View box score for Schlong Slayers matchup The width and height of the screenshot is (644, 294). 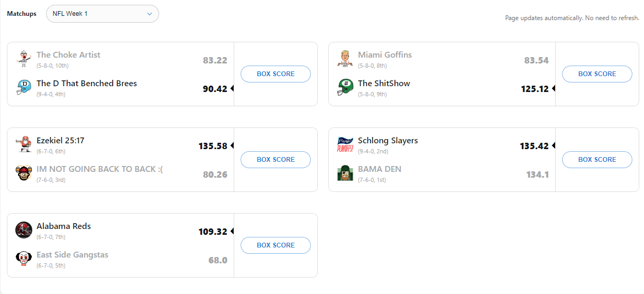click(x=597, y=160)
